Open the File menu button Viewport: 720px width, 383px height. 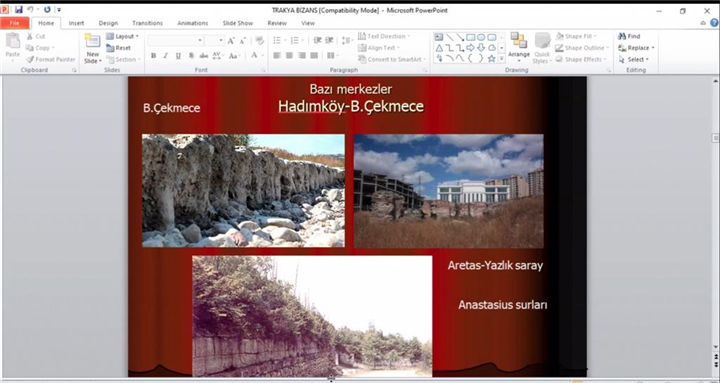pyautogui.click(x=15, y=23)
